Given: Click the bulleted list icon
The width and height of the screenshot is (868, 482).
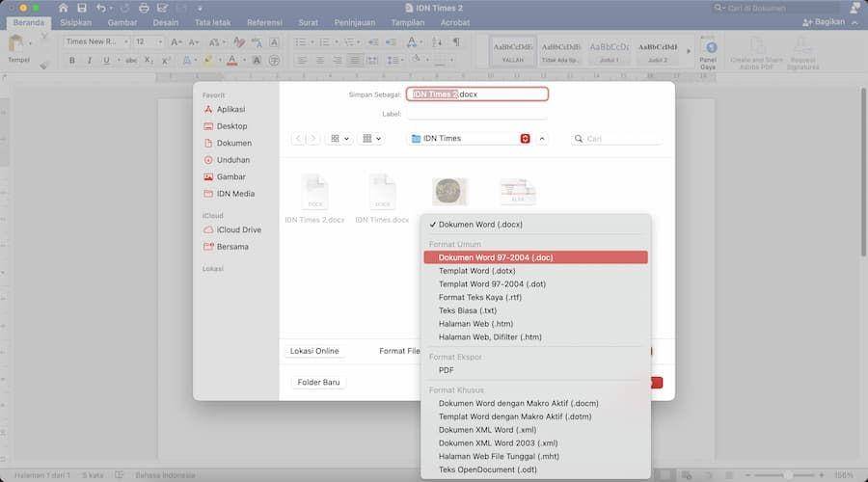Looking at the screenshot, I should tap(301, 42).
